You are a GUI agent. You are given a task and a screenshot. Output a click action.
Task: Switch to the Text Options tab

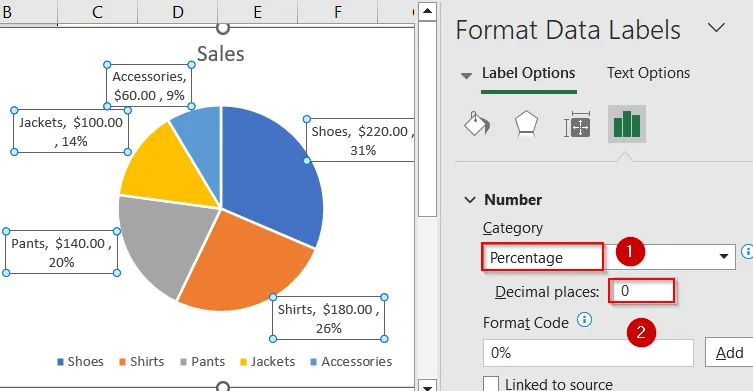(648, 73)
